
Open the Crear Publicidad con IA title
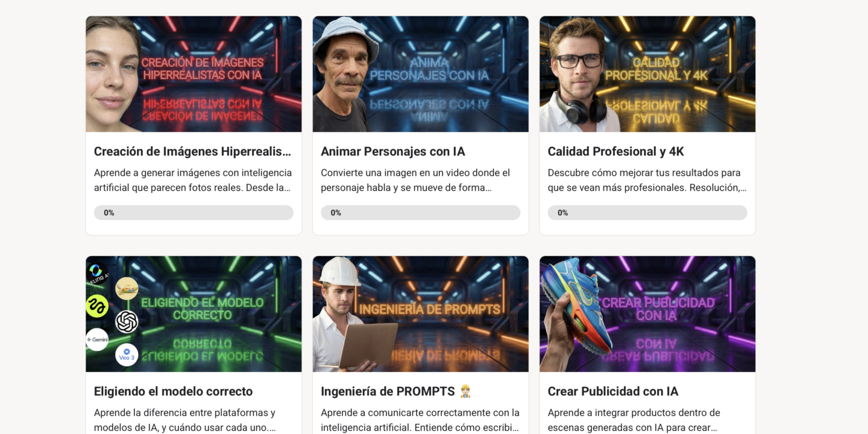pyautogui.click(x=613, y=392)
